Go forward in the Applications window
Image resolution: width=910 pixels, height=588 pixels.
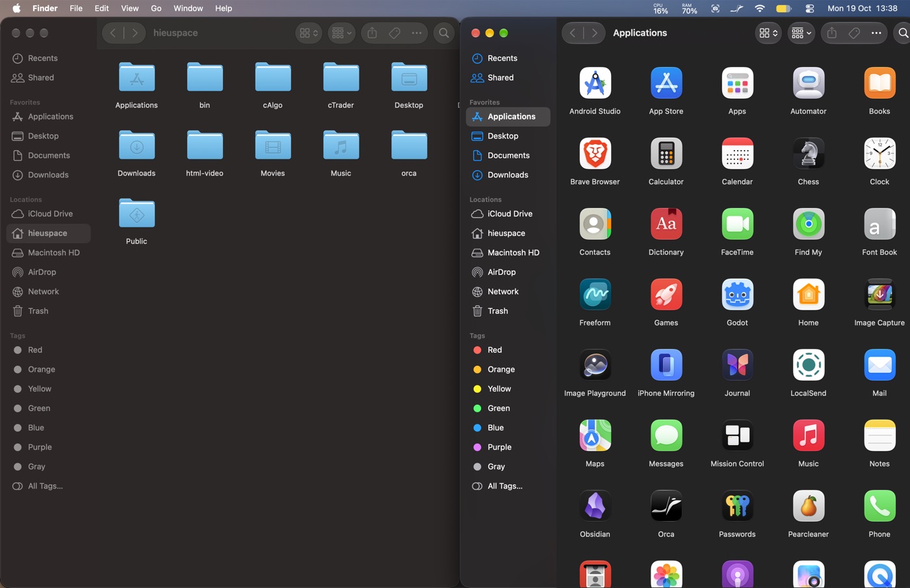594,33
